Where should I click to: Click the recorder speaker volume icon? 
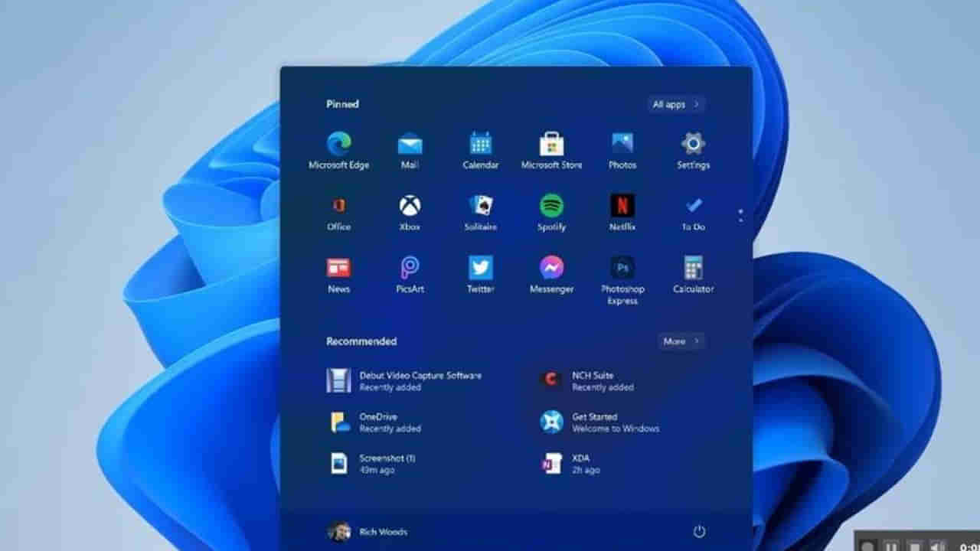click(938, 546)
